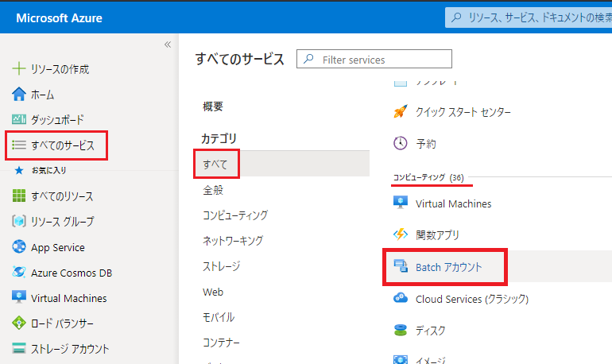This screenshot has height=364, width=612.
Task: Open Virtual Machines in the services list
Action: coord(453,203)
